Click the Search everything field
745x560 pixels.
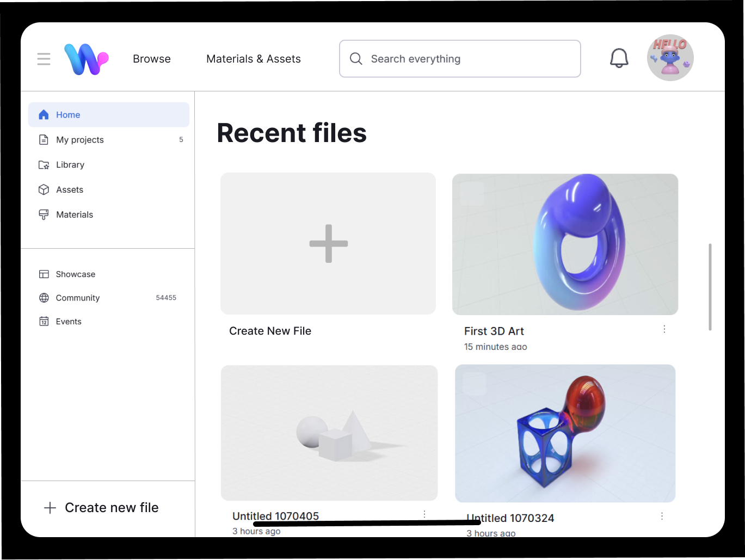(460, 59)
